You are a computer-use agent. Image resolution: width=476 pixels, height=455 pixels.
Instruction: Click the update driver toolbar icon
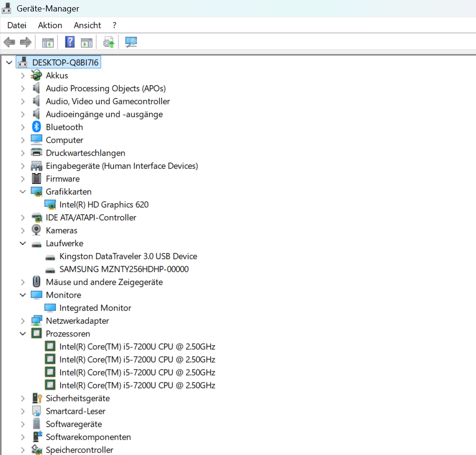click(109, 42)
